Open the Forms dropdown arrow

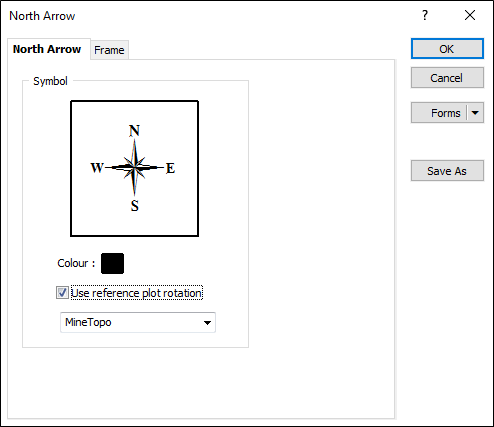[475, 113]
